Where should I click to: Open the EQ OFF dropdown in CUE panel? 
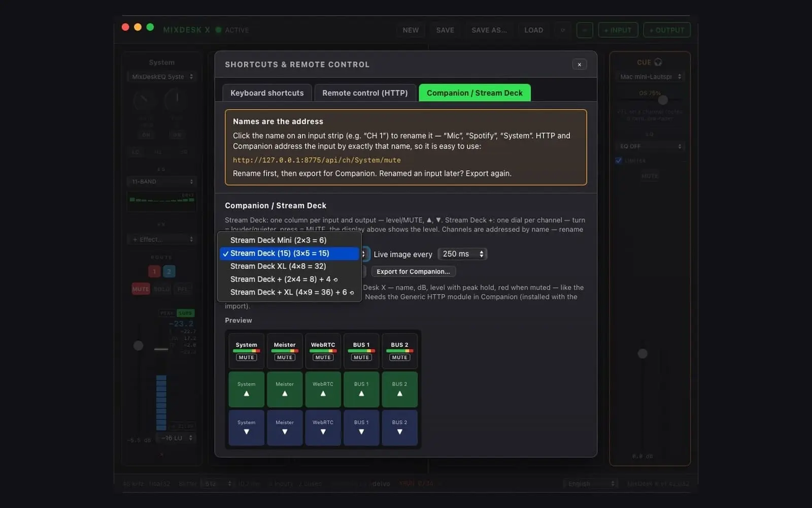click(650, 146)
